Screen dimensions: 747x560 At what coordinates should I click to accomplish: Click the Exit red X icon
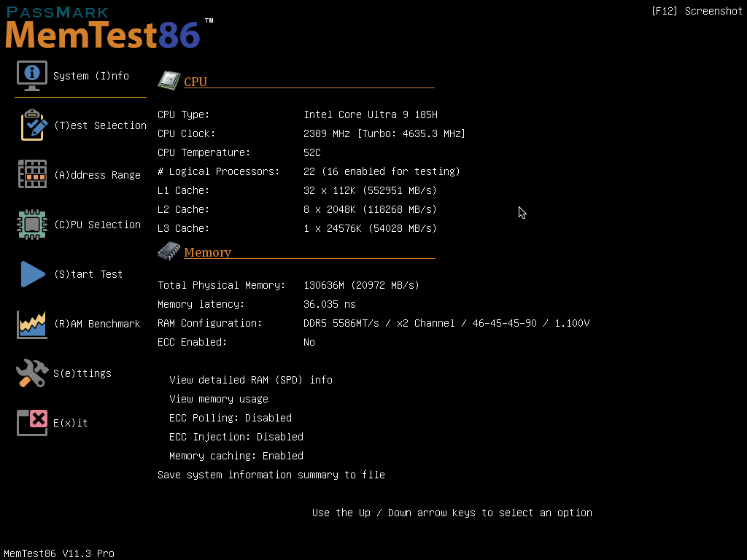pyautogui.click(x=32, y=422)
